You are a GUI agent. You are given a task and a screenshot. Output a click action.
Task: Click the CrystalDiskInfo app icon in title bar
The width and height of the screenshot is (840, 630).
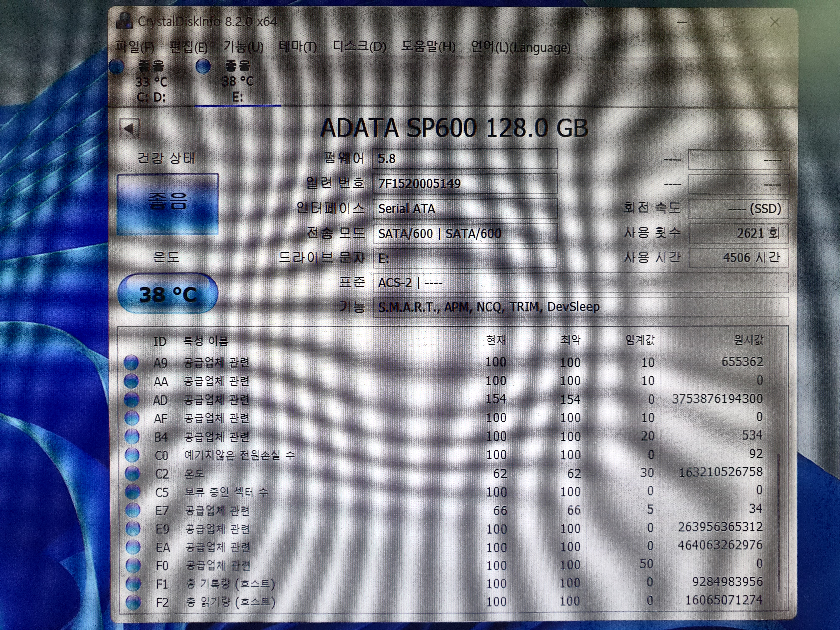point(124,21)
